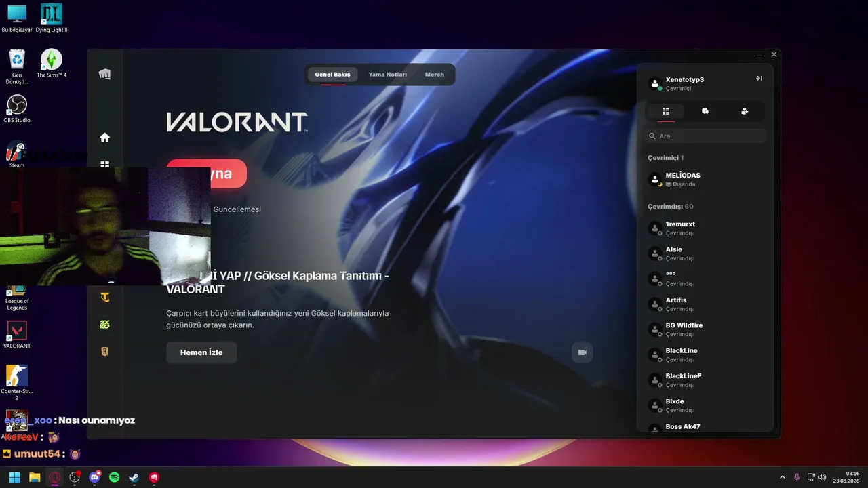The image size is (868, 488).
Task: Collapse the Çevrimdışı friends group
Action: click(670, 207)
